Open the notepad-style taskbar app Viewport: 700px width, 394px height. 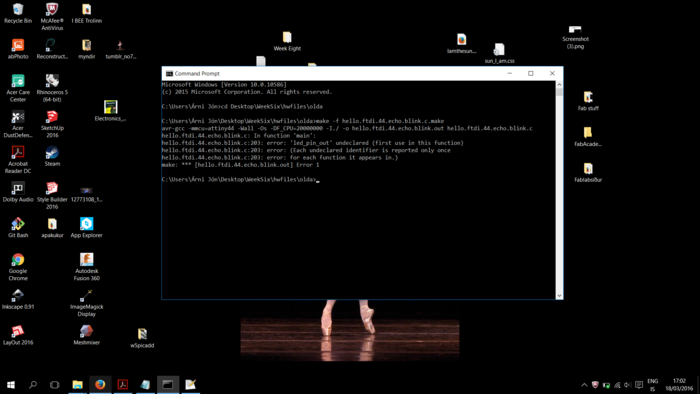(191, 384)
